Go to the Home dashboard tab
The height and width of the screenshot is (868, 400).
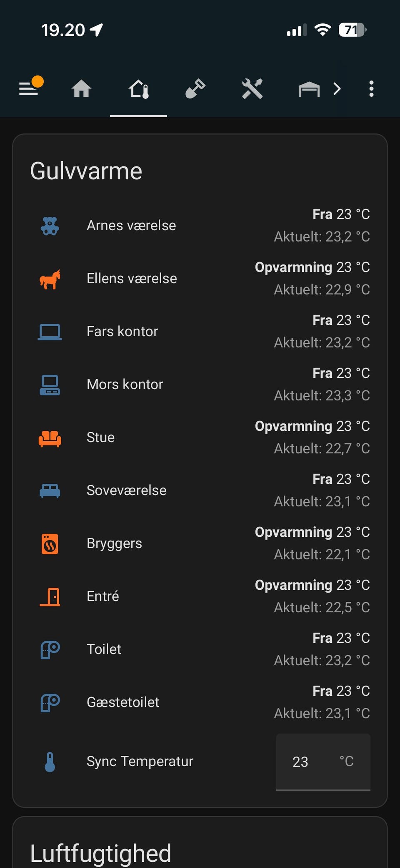coord(81,88)
